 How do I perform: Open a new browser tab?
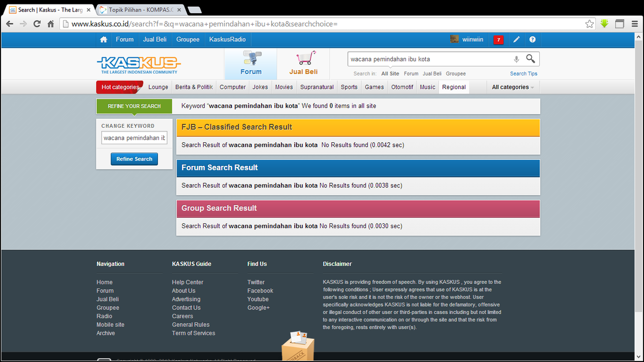tap(194, 10)
